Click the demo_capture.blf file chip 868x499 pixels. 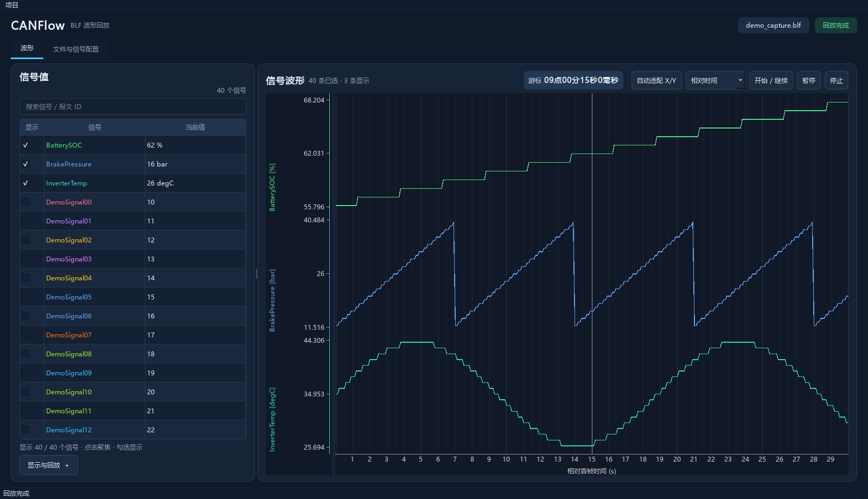click(x=773, y=25)
